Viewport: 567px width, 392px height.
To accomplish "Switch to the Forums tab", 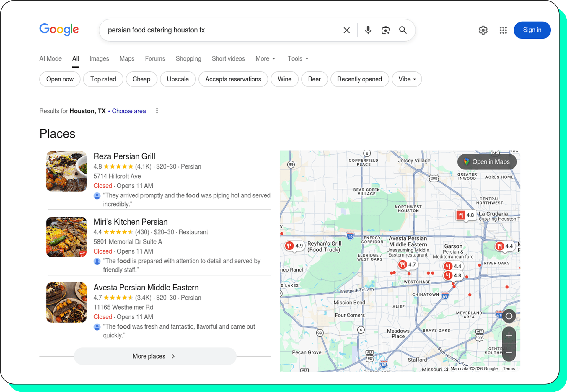I will pos(155,59).
